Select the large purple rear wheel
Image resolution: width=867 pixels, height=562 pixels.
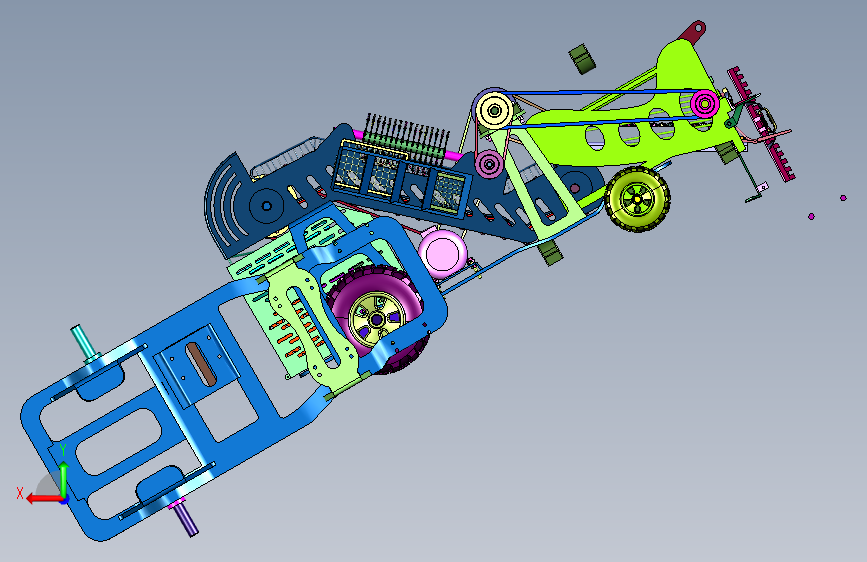379,319
